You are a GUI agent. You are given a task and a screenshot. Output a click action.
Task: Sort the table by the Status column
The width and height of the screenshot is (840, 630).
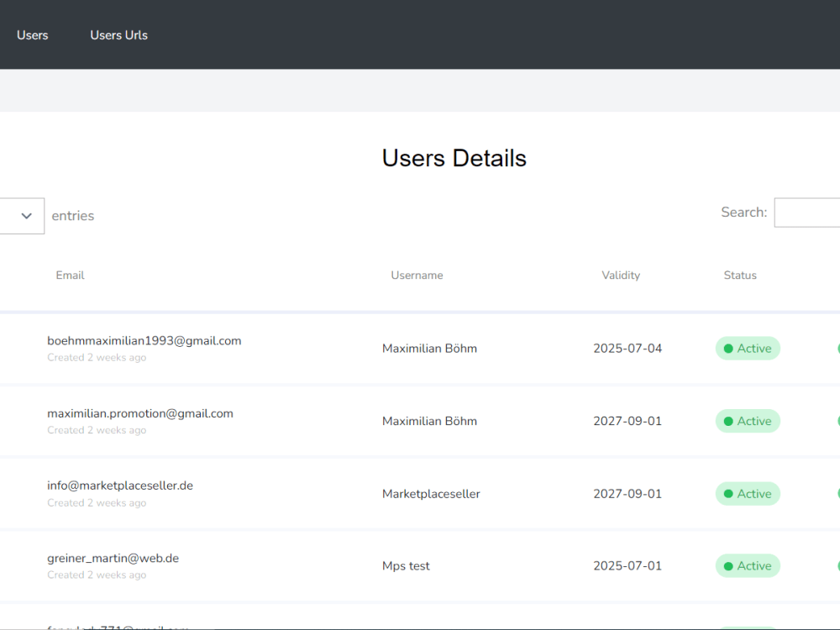tap(740, 275)
